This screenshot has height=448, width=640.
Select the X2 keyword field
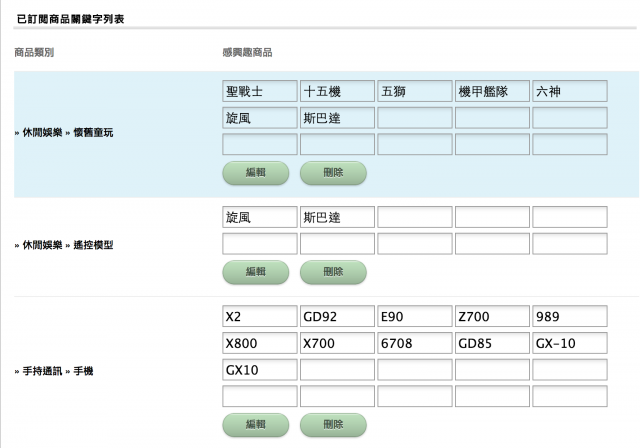click(260, 316)
